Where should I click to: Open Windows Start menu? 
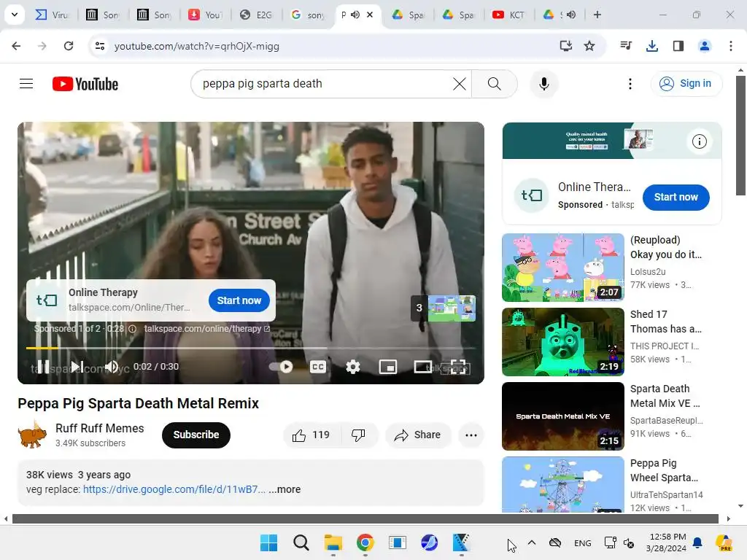pos(268,542)
